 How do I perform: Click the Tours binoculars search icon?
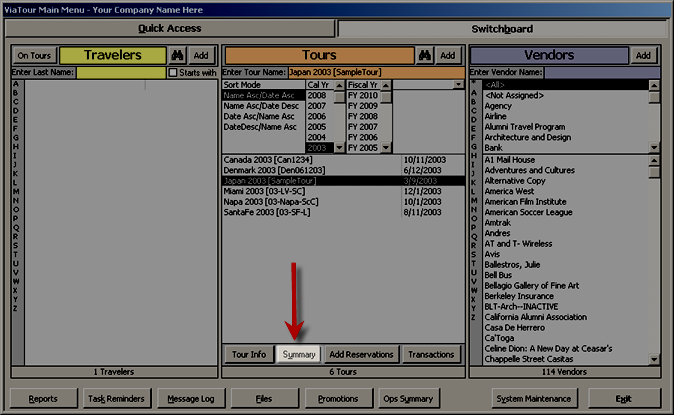click(x=423, y=56)
